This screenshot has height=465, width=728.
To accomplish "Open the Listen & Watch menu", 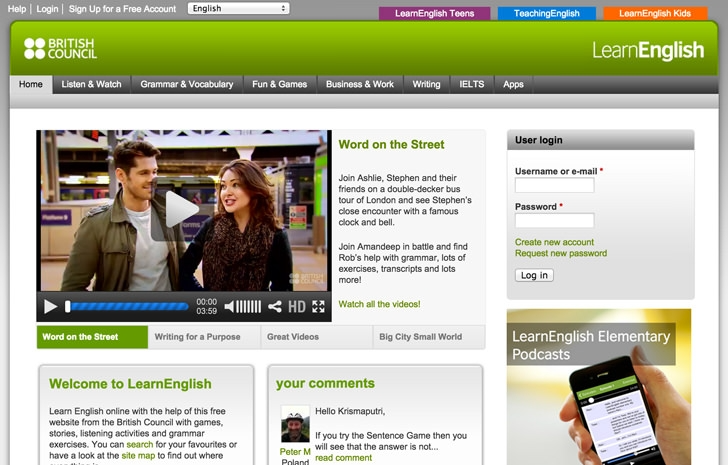I will click(91, 84).
